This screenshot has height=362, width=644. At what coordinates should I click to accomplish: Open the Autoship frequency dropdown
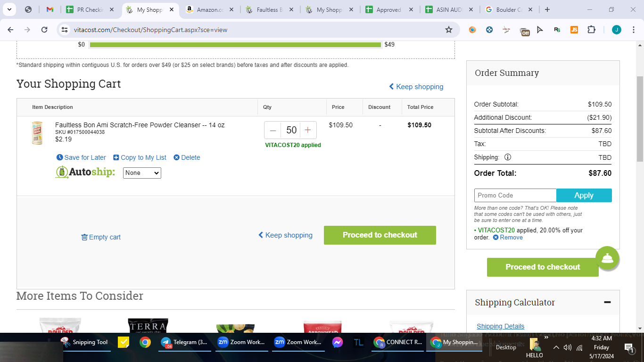pyautogui.click(x=142, y=173)
